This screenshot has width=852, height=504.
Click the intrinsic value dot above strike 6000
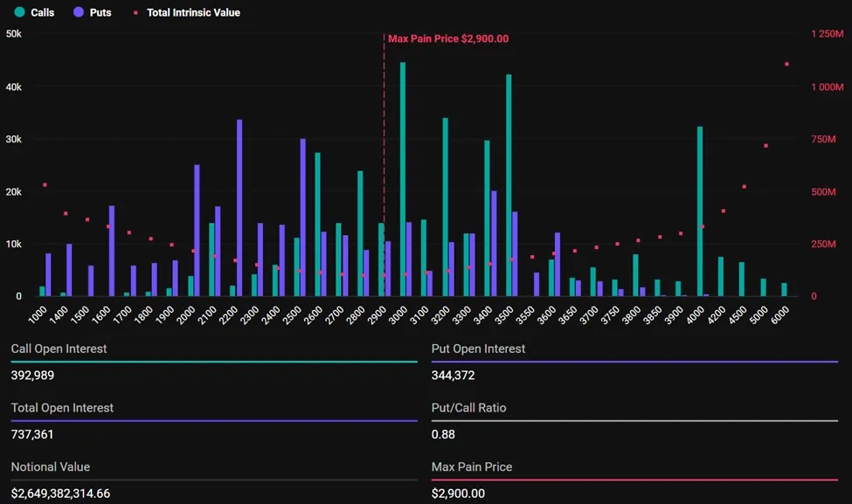pos(786,64)
